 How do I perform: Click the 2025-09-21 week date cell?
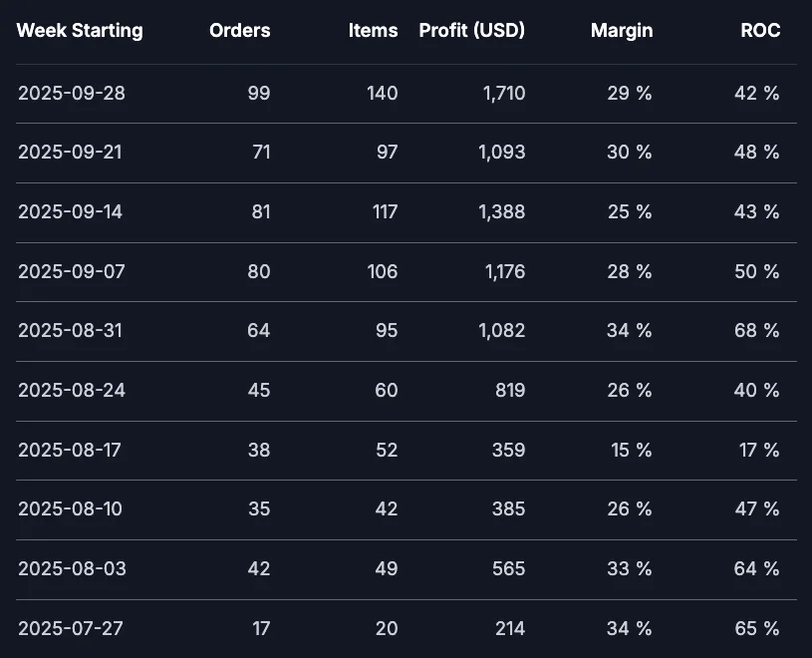(72, 153)
